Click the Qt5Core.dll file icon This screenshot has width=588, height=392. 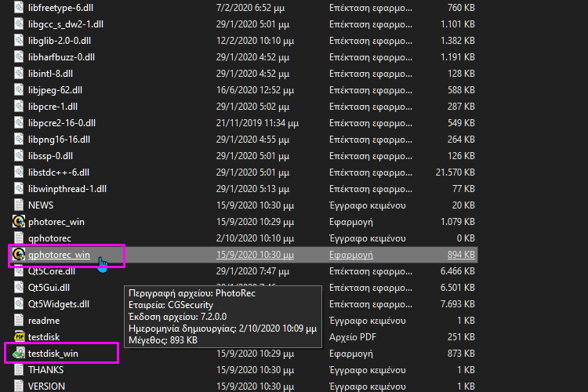tap(18, 271)
